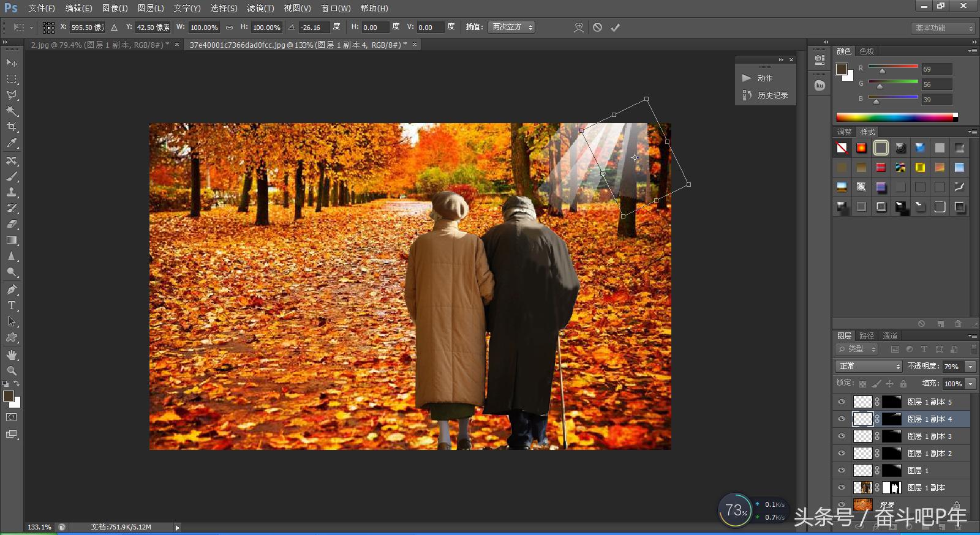Expand the 基本功能 workspace dropdown
980x535 pixels.
[943, 28]
